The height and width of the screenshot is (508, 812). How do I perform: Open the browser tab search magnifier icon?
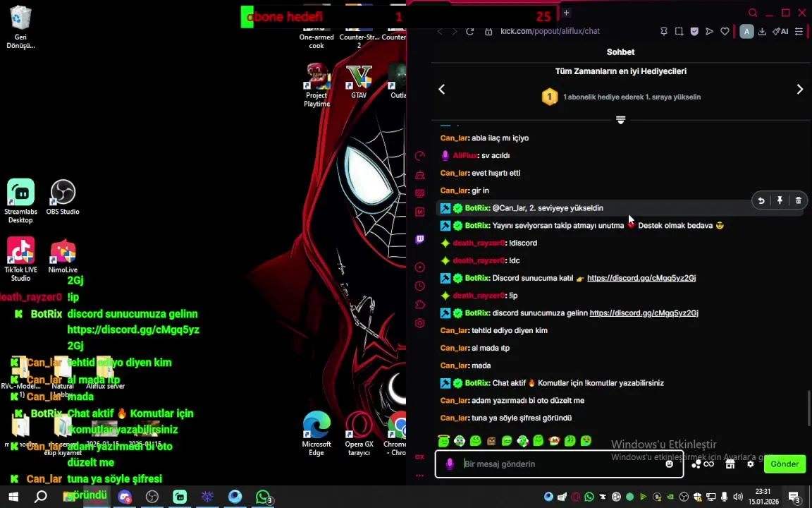753,13
